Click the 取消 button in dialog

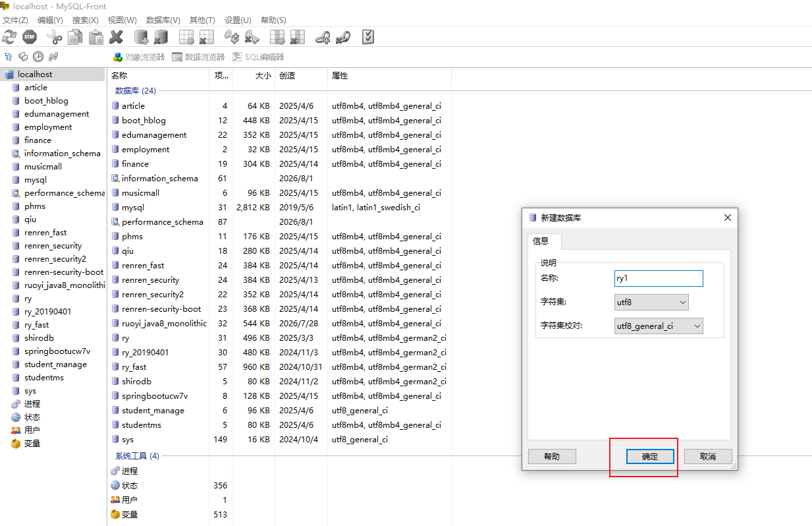pos(708,456)
